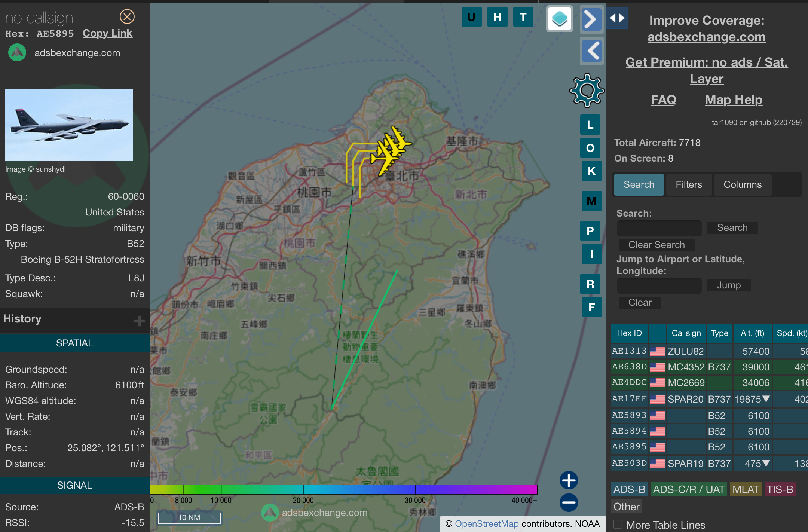Image resolution: width=808 pixels, height=532 pixels.
Task: Open OpenStreetMap attribution link
Action: pyautogui.click(x=487, y=524)
